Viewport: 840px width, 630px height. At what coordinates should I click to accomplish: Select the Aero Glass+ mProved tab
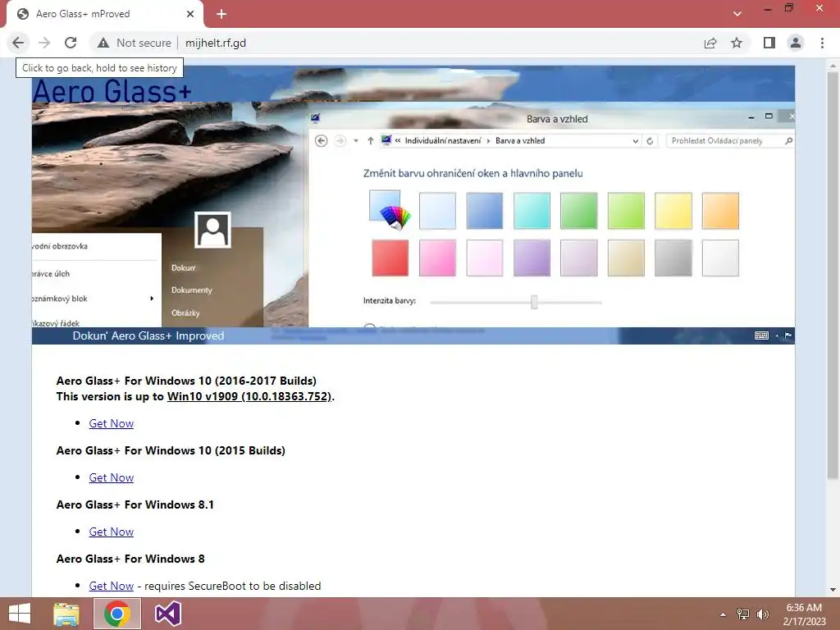click(x=104, y=15)
